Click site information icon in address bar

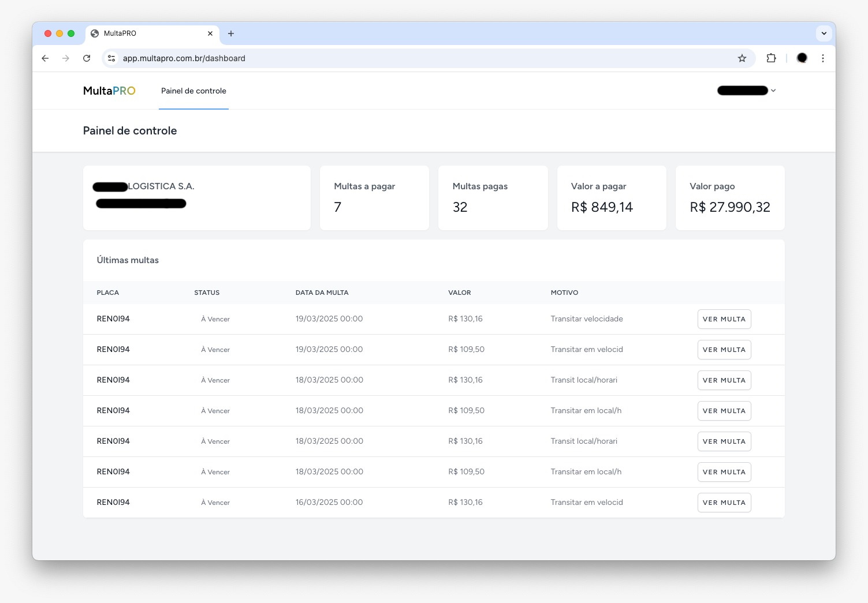112,58
